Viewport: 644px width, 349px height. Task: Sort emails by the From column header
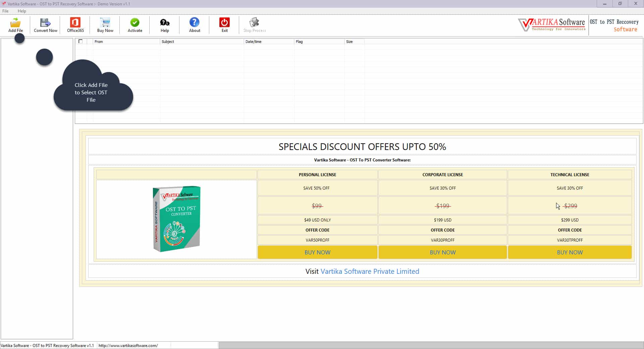click(126, 42)
